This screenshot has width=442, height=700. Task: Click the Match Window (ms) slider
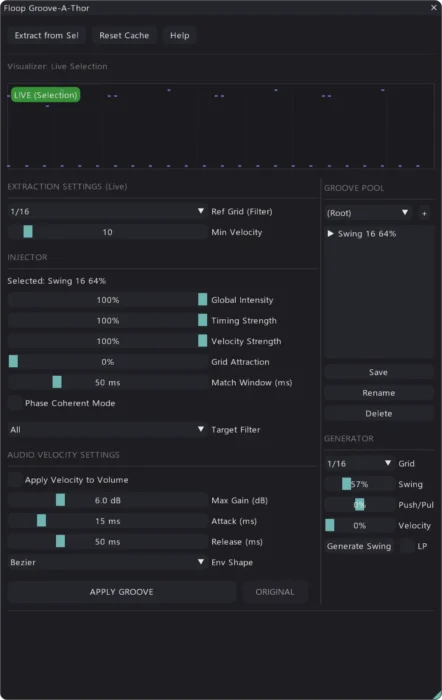click(x=107, y=382)
